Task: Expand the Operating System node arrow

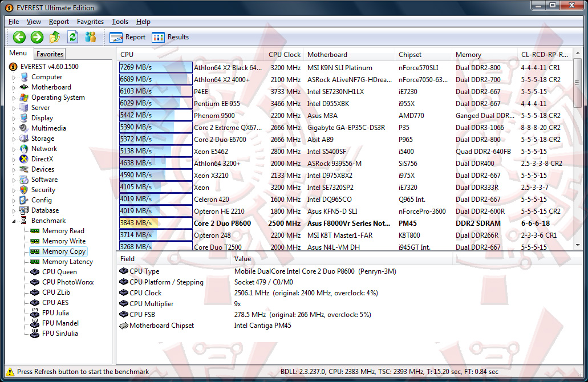Action: (14, 98)
